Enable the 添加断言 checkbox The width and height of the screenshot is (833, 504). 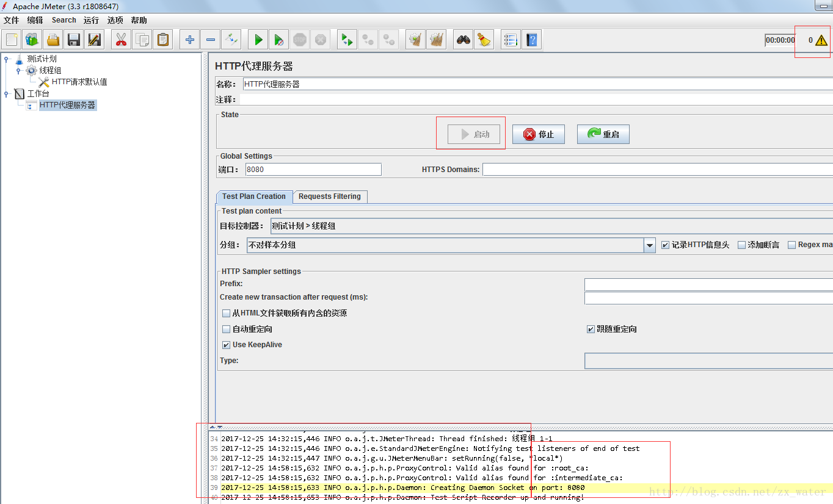pyautogui.click(x=741, y=245)
